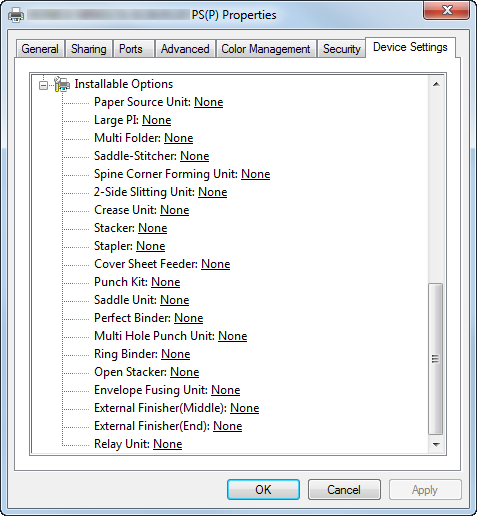Select the Open Stacker label
477x516 pixels.
[131, 372]
